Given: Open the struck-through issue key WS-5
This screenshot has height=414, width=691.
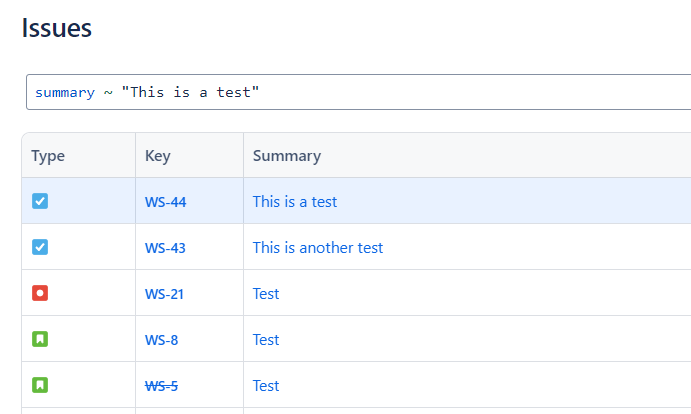Looking at the screenshot, I should [161, 386].
